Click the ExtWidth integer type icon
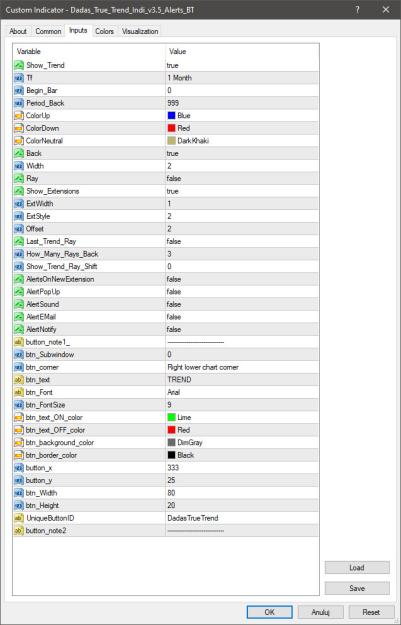401x625 pixels. click(x=19, y=204)
